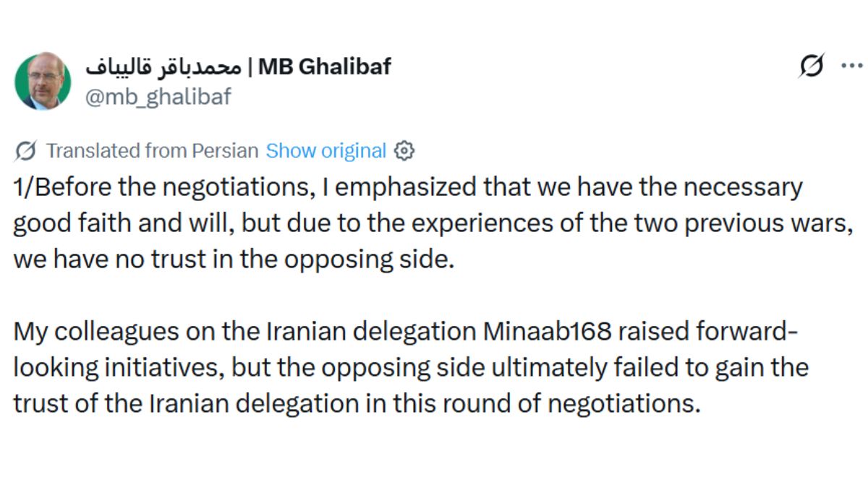This screenshot has width=868, height=488.
Task: Open the three-dot more options menu
Action: (x=850, y=66)
